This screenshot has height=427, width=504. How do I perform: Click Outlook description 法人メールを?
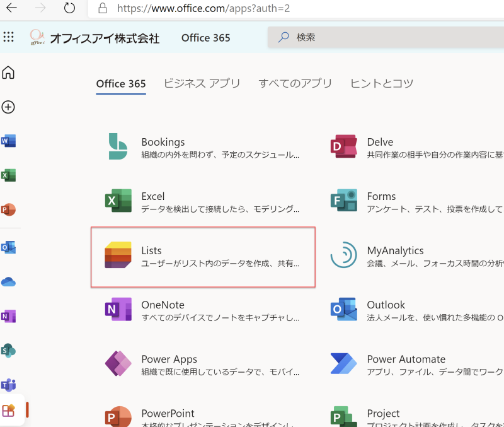(435, 318)
